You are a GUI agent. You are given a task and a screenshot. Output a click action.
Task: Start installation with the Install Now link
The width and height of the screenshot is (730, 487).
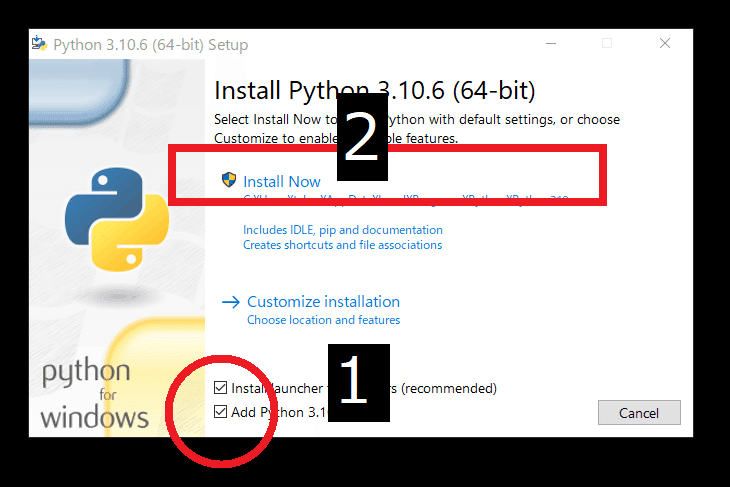tap(282, 182)
